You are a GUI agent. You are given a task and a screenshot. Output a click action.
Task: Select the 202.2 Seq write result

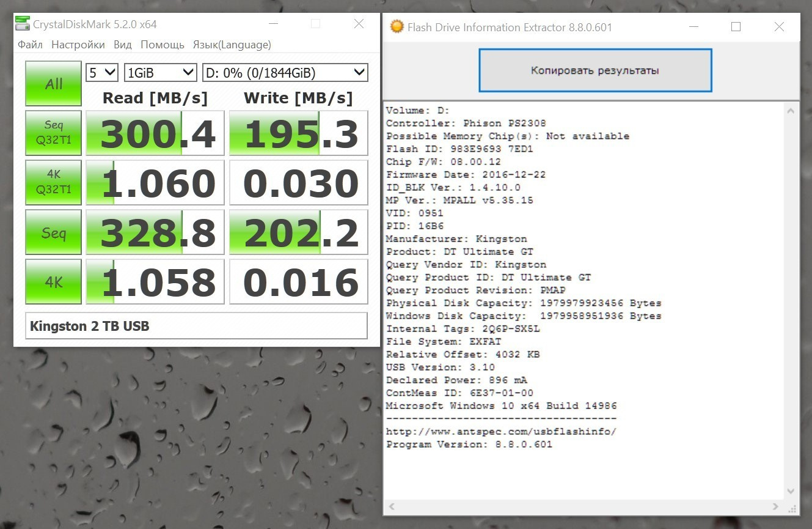click(x=299, y=232)
